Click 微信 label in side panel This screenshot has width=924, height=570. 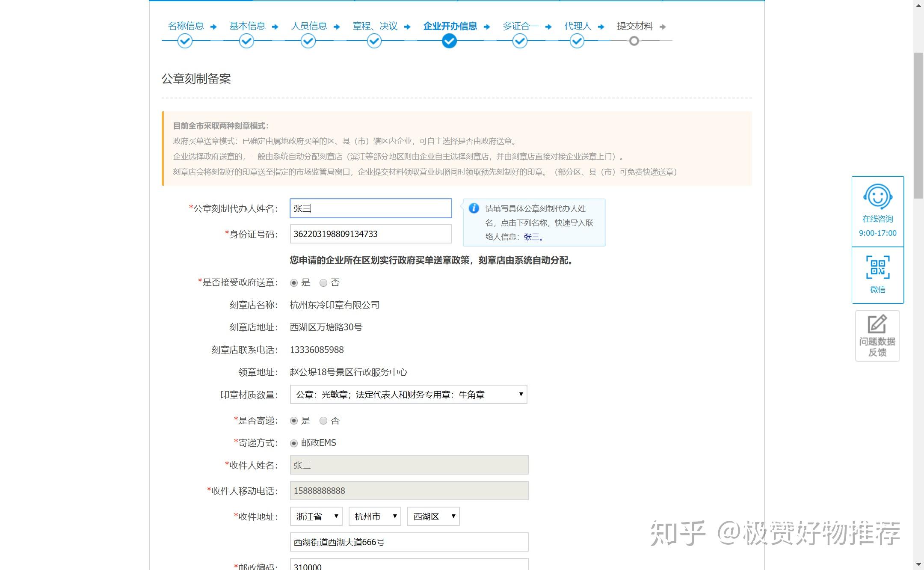pyautogui.click(x=878, y=290)
